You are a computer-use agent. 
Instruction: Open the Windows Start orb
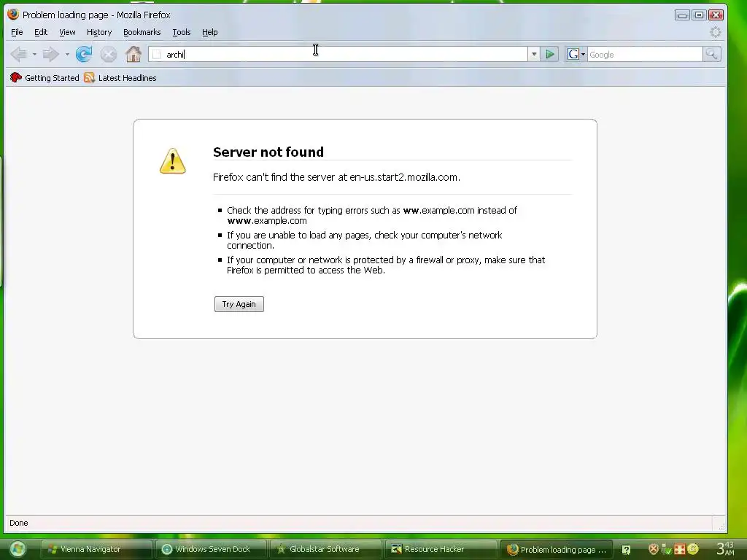(x=18, y=549)
